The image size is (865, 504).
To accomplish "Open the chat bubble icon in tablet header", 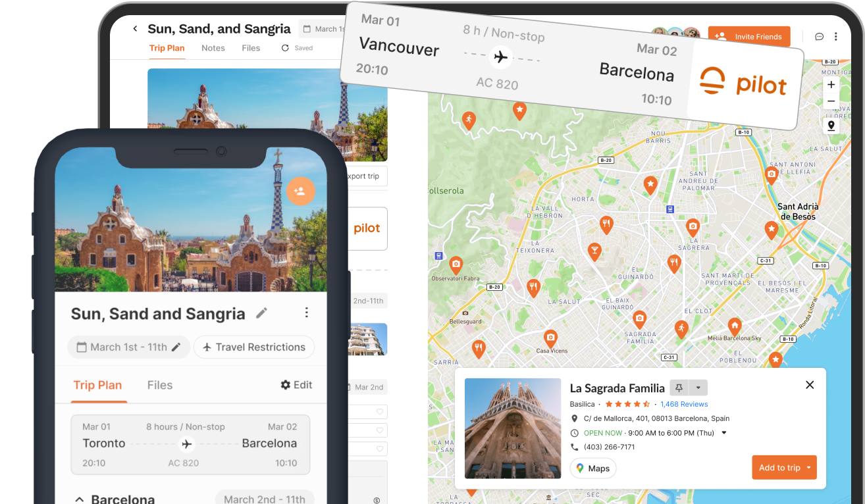I will click(x=820, y=37).
